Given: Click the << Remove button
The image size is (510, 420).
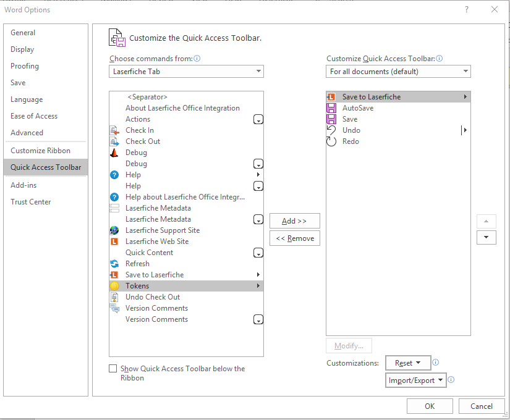Looking at the screenshot, I should [295, 238].
